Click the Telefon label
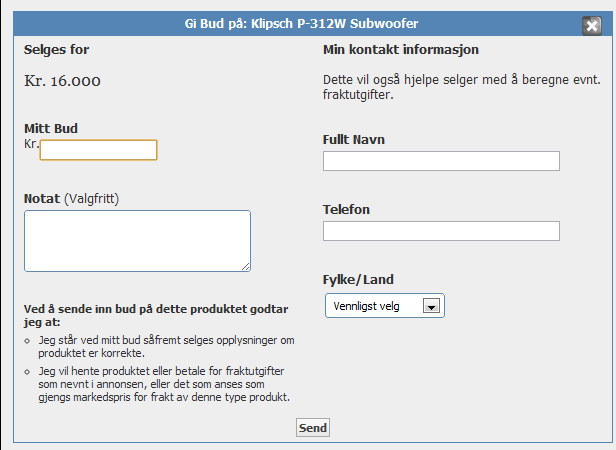 point(346,209)
